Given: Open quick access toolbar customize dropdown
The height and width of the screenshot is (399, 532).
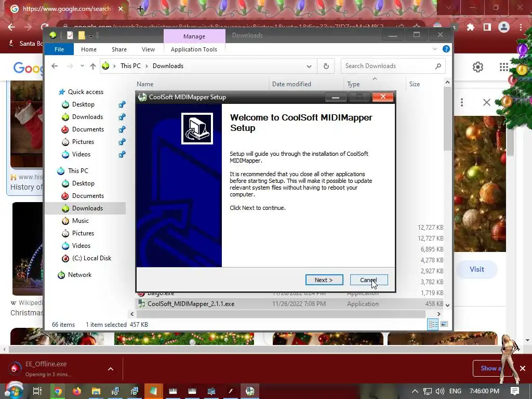Looking at the screenshot, I should click(91, 35).
